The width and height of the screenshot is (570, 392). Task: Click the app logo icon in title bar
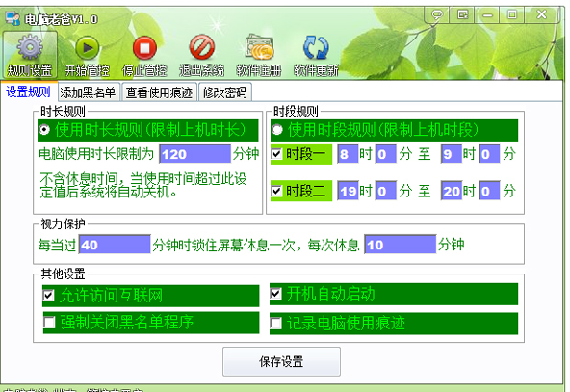[x=13, y=18]
